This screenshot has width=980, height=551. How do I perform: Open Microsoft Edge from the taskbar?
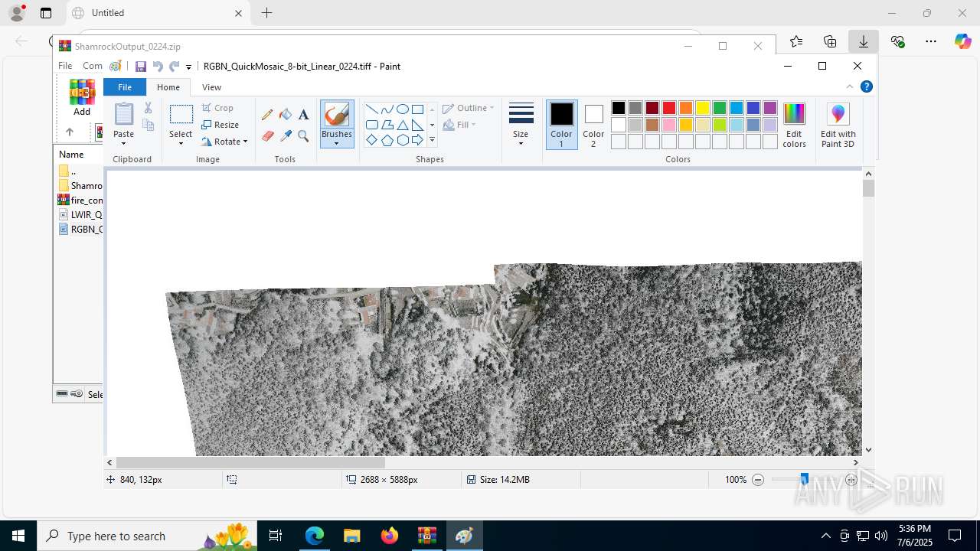click(315, 536)
